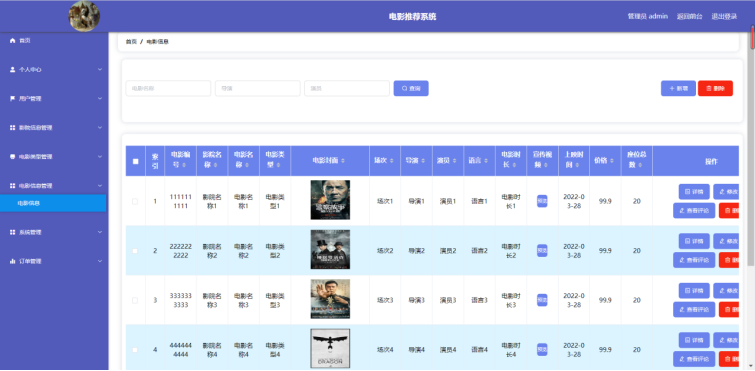Select the 电影信息 submenu item
755x371 pixels.
coord(53,204)
